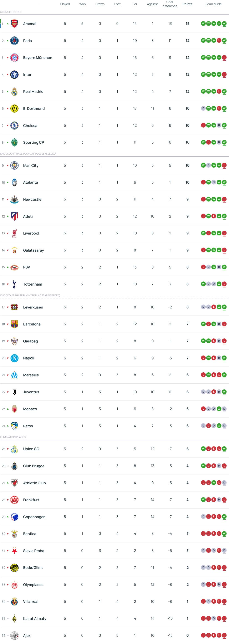Click the Inter club crest
Image resolution: width=229 pixels, height=644 pixels.
(15, 75)
